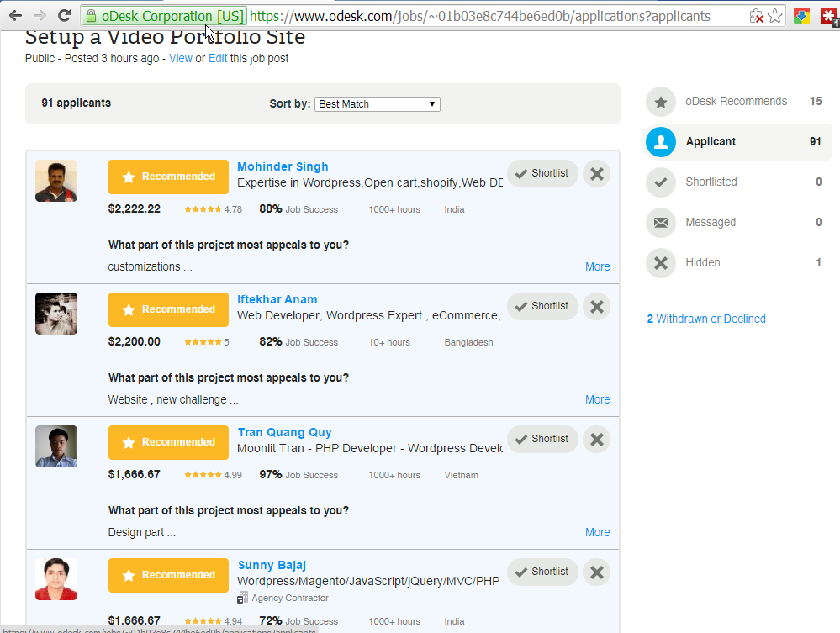Click the Agency Contractor building icon
This screenshot has width=840, height=633.
(x=242, y=598)
